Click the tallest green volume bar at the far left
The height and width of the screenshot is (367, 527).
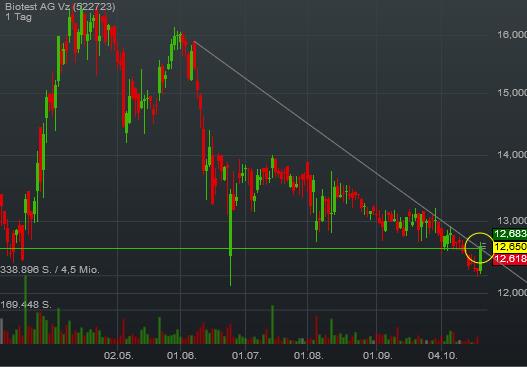point(26,309)
